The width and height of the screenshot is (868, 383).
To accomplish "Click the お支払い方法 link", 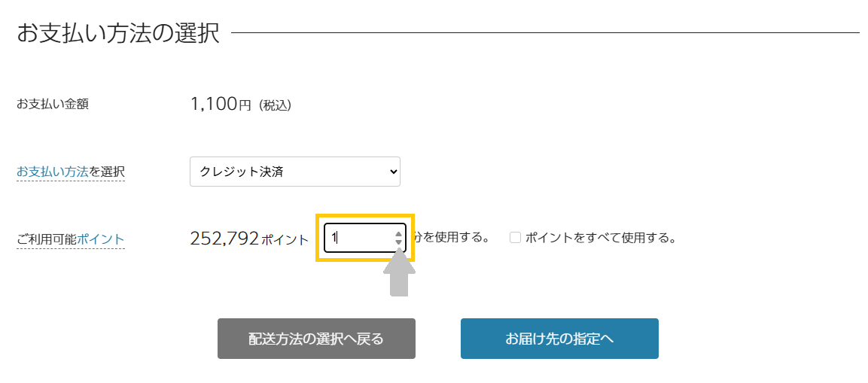I will point(53,172).
